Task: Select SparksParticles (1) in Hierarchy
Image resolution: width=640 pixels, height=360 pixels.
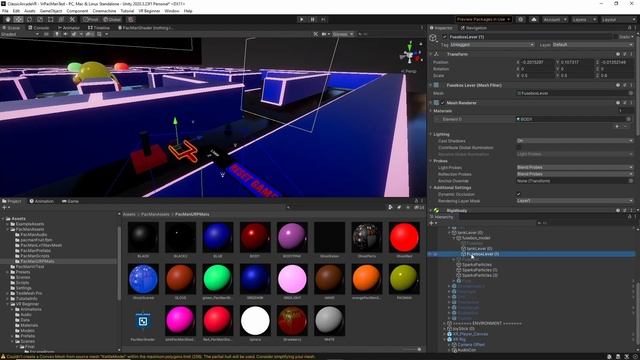Action: coord(479,270)
